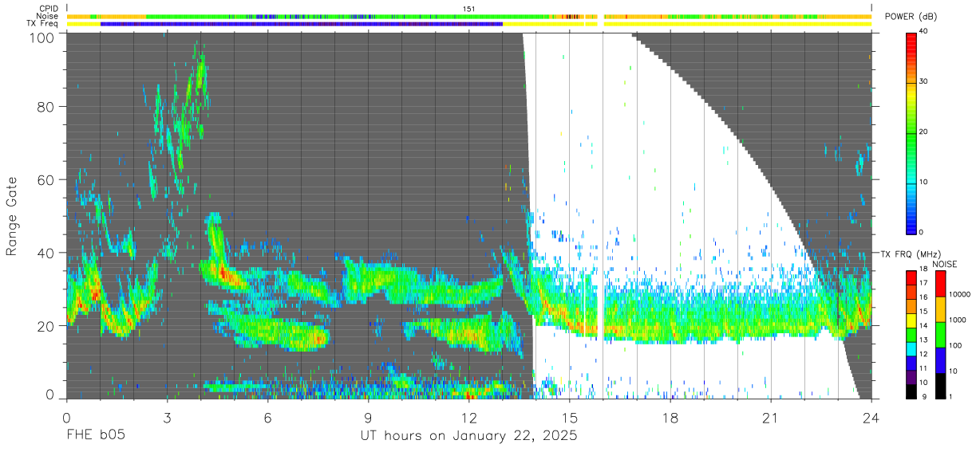
Task: Click the 'FHE b05' radar label
Action: click(x=95, y=436)
